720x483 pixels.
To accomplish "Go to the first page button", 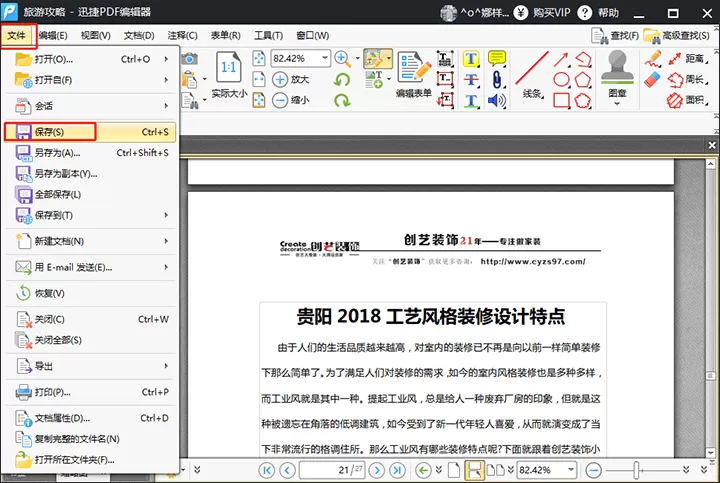I will pyautogui.click(x=267, y=470).
